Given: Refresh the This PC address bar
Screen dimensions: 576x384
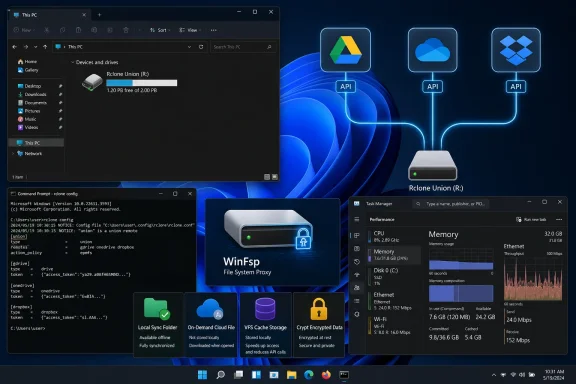Looking at the screenshot, I should [x=201, y=47].
